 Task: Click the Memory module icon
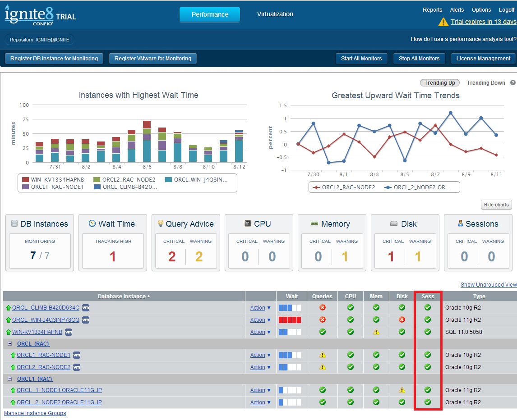pos(314,224)
